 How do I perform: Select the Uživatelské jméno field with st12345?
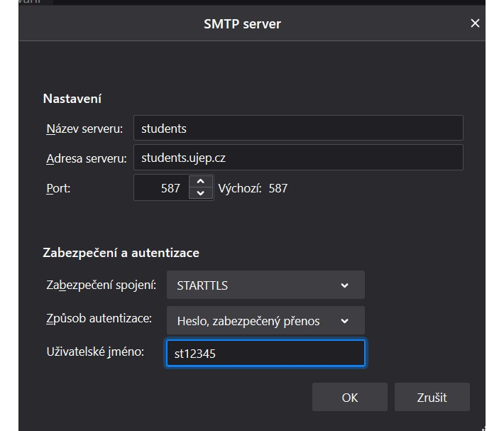[x=265, y=353]
